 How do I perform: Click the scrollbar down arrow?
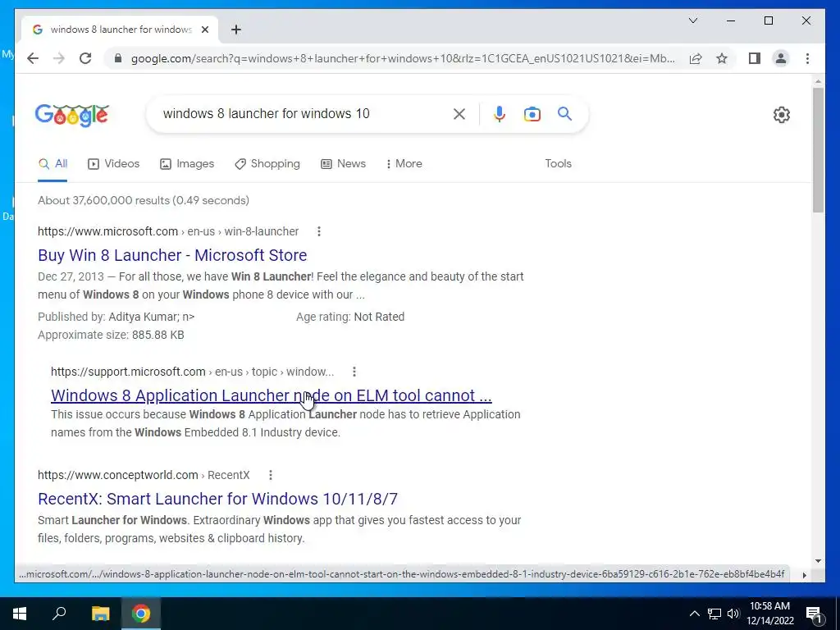[818, 561]
